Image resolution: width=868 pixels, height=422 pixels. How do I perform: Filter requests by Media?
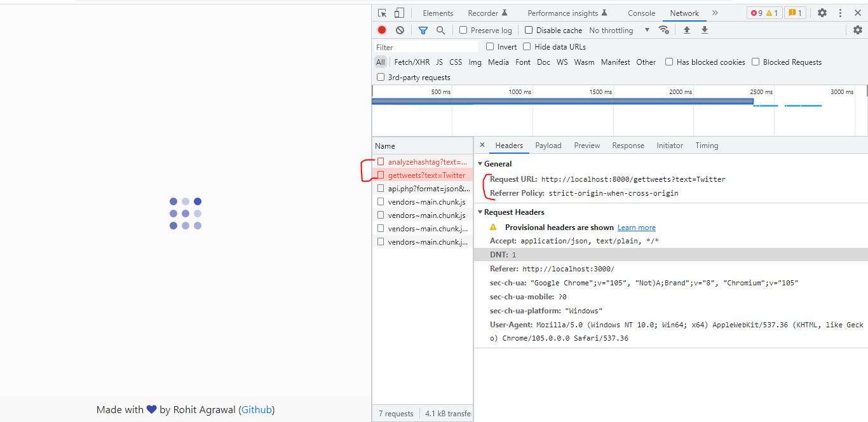click(498, 62)
